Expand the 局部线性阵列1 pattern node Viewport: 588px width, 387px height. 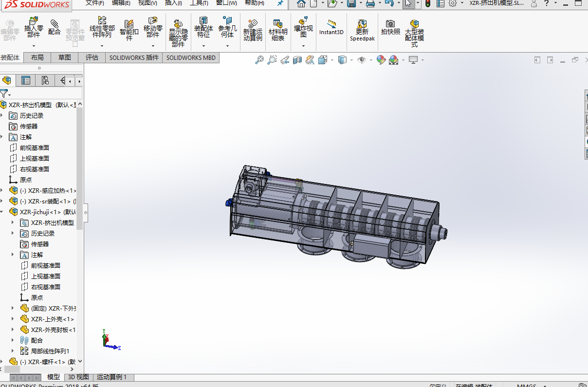pyautogui.click(x=13, y=351)
